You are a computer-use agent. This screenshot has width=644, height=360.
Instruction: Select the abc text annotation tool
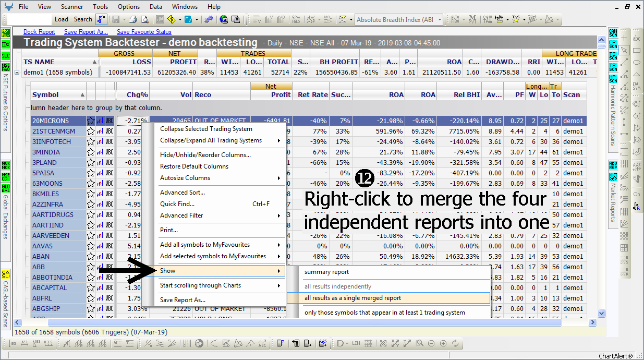637,38
